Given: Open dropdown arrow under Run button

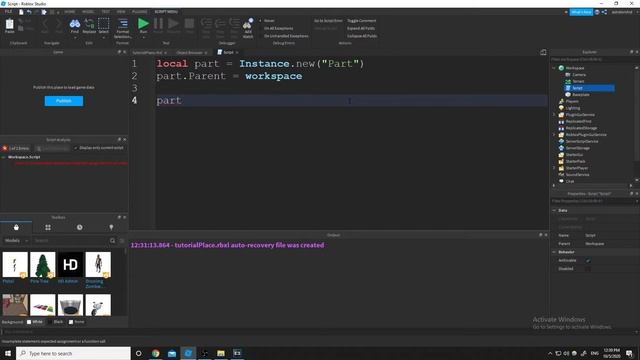Looking at the screenshot, I should coord(143,38).
